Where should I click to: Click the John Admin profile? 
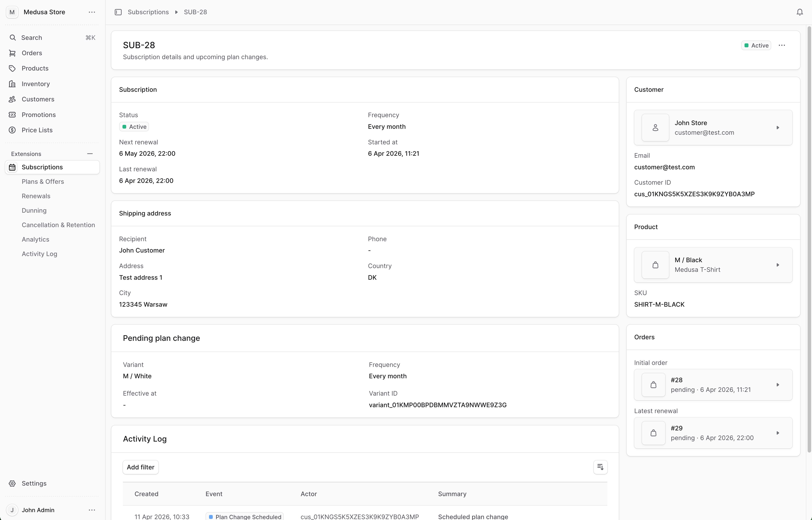(x=38, y=510)
